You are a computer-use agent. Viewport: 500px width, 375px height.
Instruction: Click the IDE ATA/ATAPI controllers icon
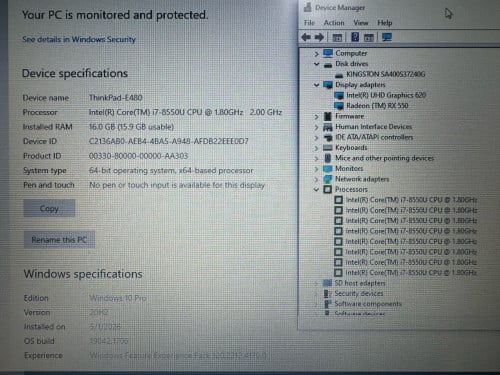(328, 137)
